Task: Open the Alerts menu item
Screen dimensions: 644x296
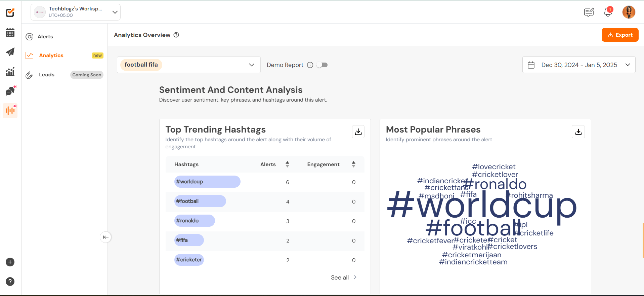Action: (45, 37)
